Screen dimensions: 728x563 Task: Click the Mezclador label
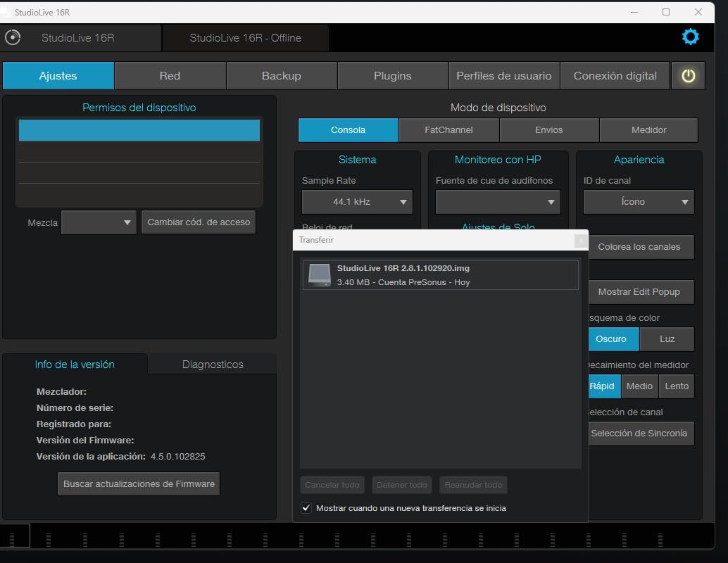tap(61, 392)
